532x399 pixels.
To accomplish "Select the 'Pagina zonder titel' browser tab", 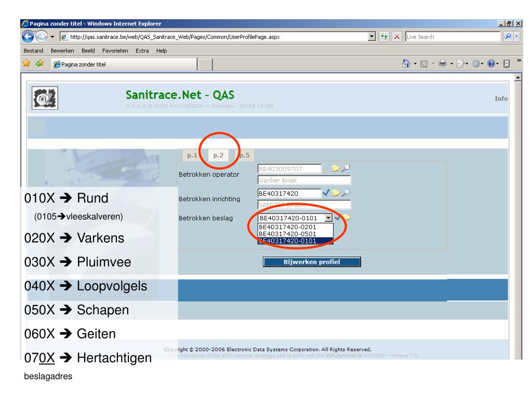I will 124,64.
